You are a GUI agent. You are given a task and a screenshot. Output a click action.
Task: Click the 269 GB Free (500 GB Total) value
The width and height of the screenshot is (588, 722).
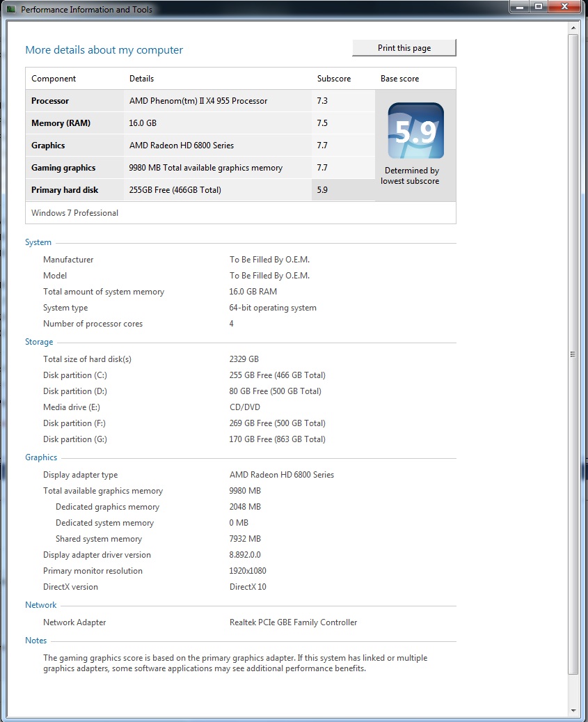tap(278, 423)
